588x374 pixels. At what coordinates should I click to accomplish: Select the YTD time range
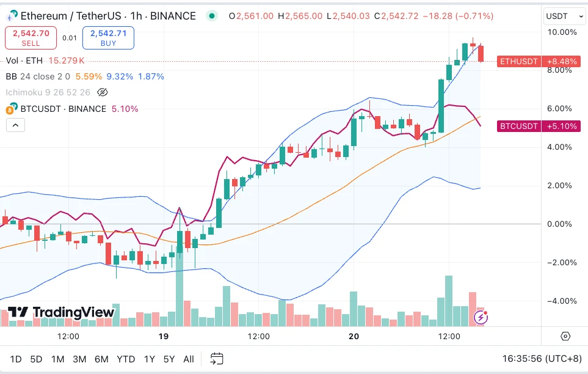click(x=126, y=359)
